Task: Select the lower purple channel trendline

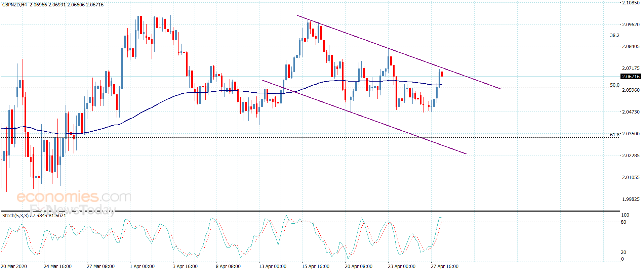Action: tap(364, 117)
